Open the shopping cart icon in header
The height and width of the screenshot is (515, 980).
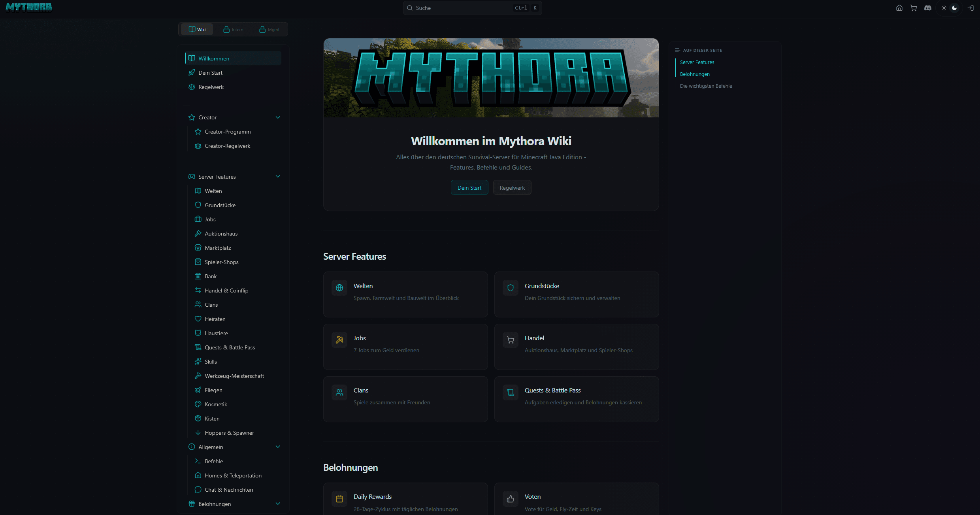(x=913, y=8)
